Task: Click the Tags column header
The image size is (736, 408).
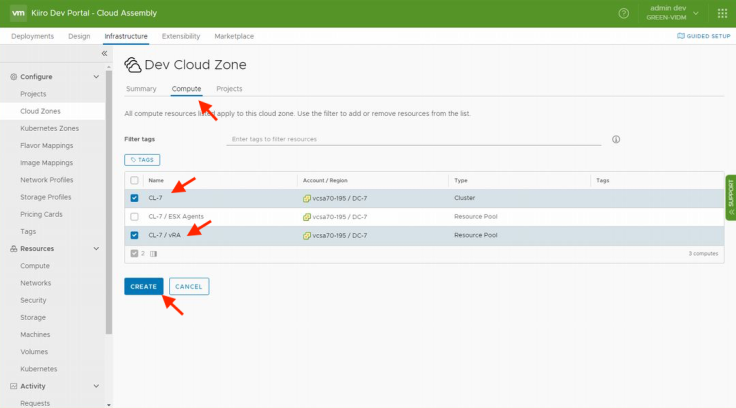Action: pos(602,180)
